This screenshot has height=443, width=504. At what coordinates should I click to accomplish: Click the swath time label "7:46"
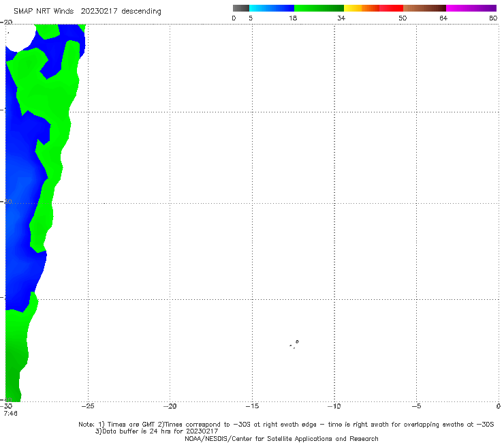[11, 414]
